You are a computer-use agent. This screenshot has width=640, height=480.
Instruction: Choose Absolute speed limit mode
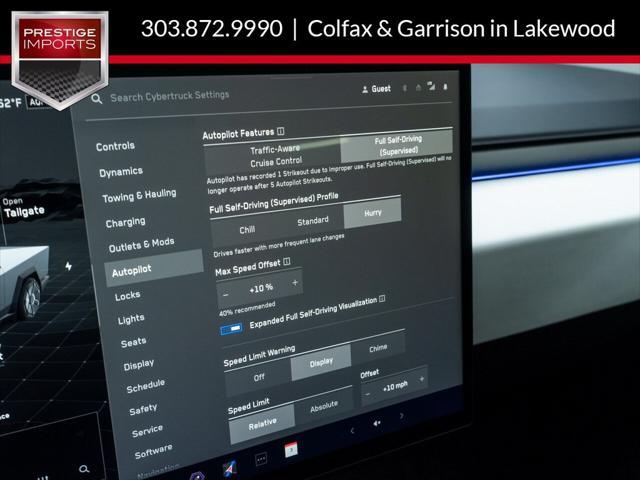(x=324, y=407)
